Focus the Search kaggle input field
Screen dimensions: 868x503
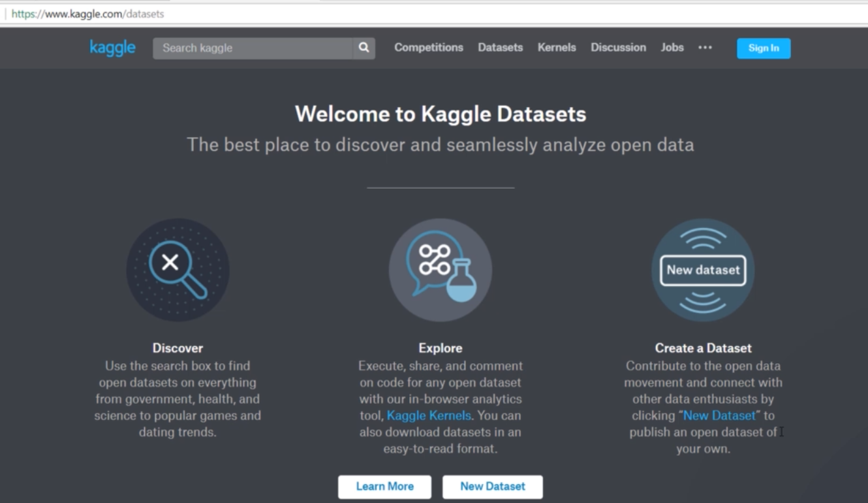click(x=253, y=48)
